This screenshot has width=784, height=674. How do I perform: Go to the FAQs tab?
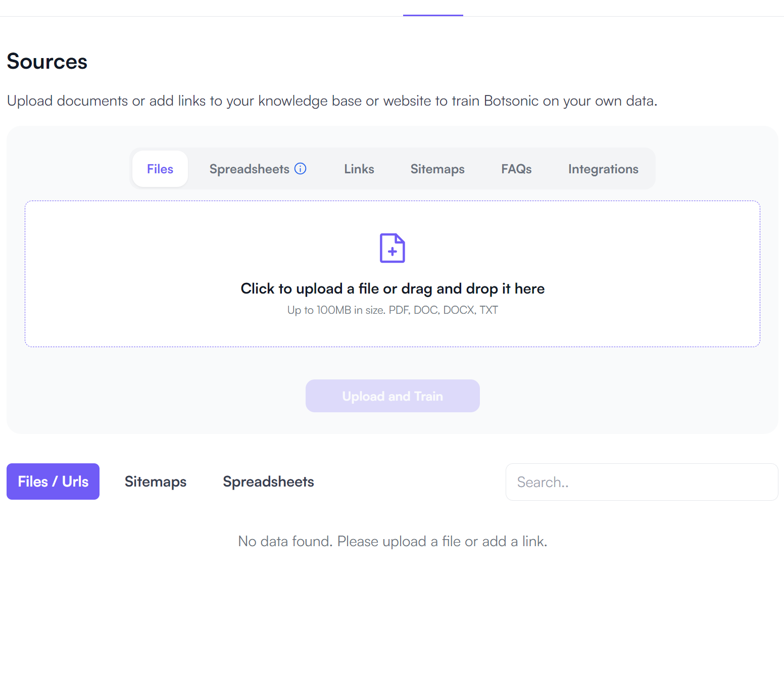tap(516, 169)
